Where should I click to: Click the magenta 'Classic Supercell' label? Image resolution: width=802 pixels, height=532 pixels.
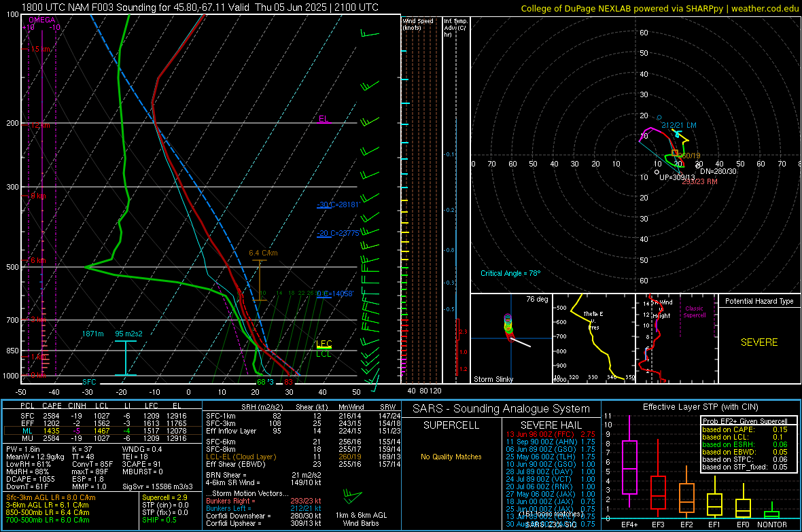(695, 312)
